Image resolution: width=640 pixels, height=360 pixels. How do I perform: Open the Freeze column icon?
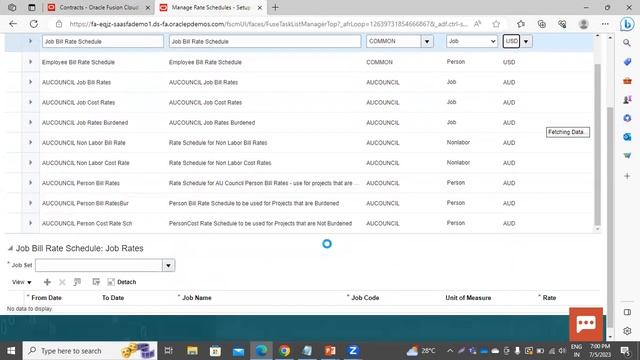(x=77, y=282)
